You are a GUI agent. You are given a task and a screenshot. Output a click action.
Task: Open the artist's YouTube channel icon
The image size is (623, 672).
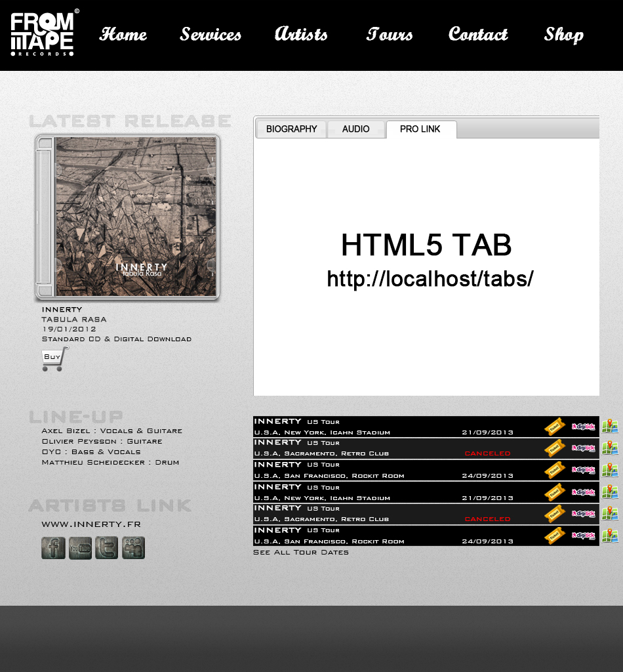point(80,547)
